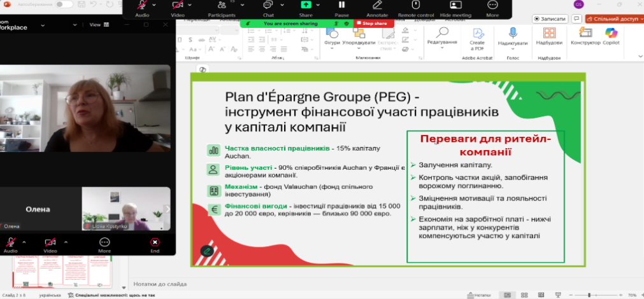
Task: Click the Save icon in PowerPoint title bar
Action: (82, 4)
